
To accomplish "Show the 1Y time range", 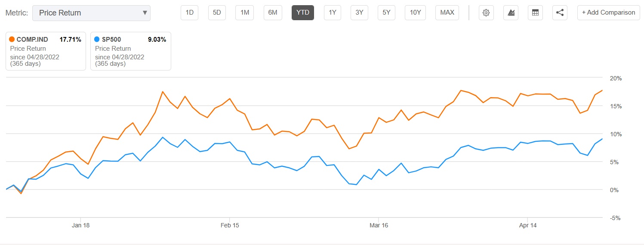I will tap(333, 12).
